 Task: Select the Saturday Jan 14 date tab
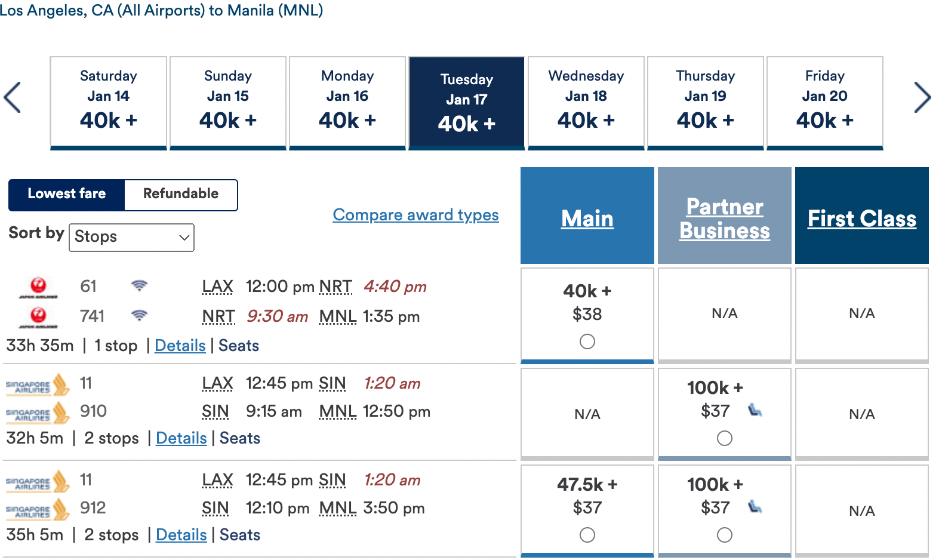point(108,102)
